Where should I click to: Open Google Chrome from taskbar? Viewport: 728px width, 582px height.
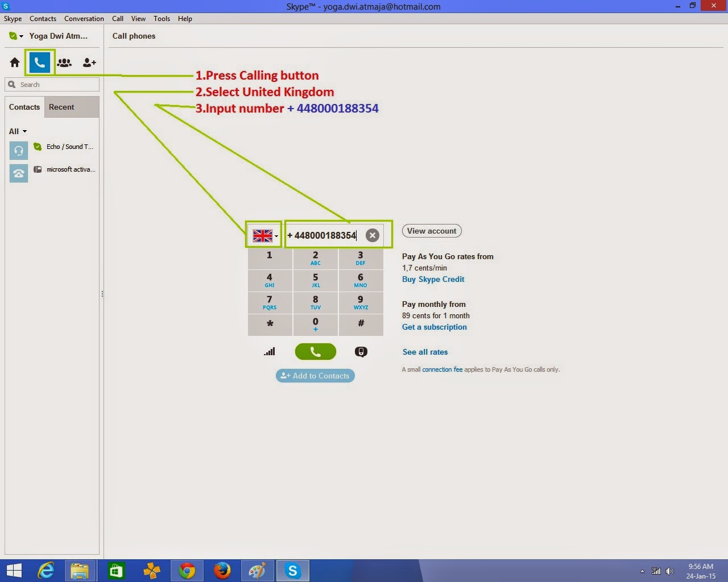[187, 571]
